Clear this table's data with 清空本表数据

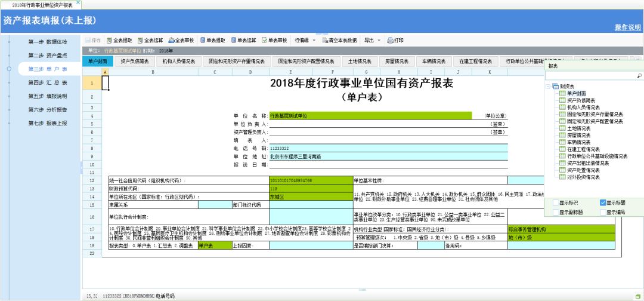coord(339,40)
